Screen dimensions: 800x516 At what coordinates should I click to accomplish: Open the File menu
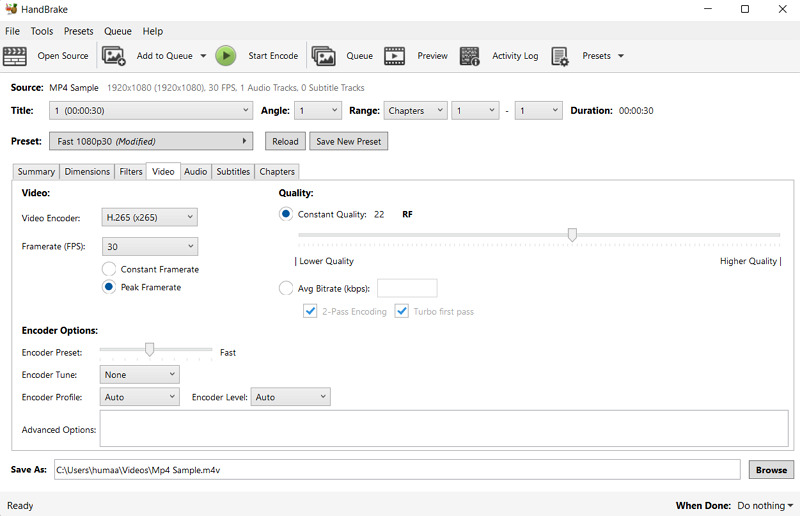click(12, 31)
